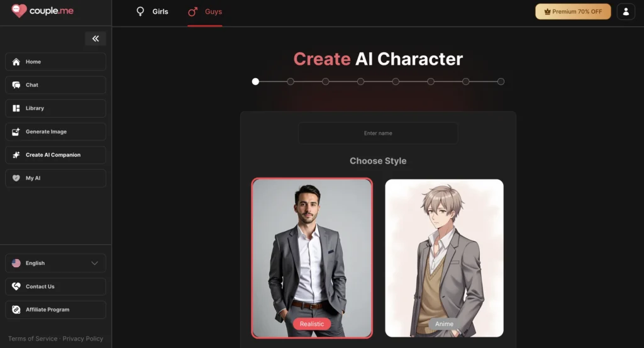Click the Affiliate Program icon
The image size is (644, 348).
pyautogui.click(x=16, y=310)
